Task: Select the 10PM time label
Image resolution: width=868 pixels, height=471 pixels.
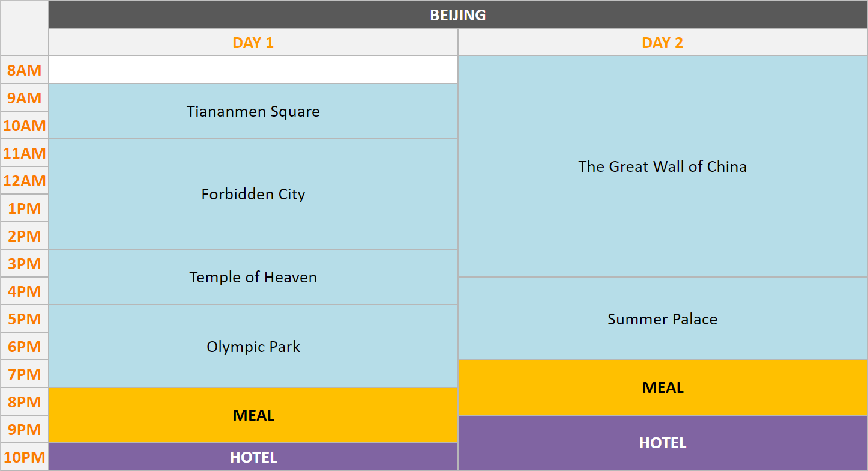Action: (25, 457)
